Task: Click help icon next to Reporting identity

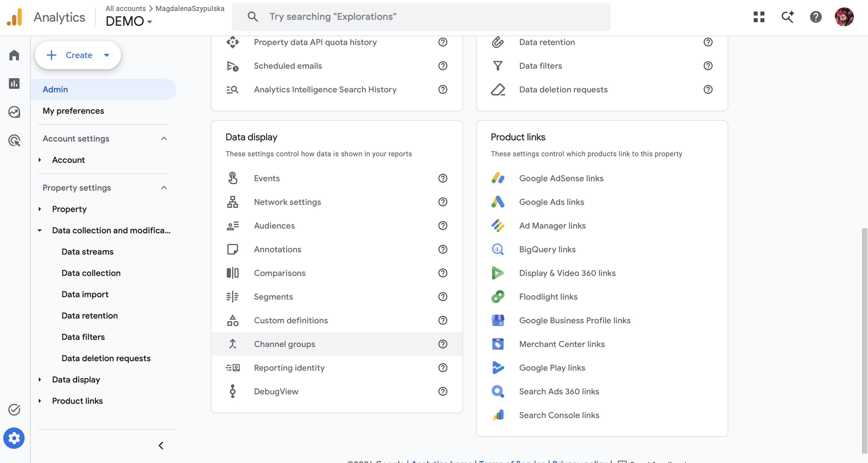Action: tap(443, 368)
